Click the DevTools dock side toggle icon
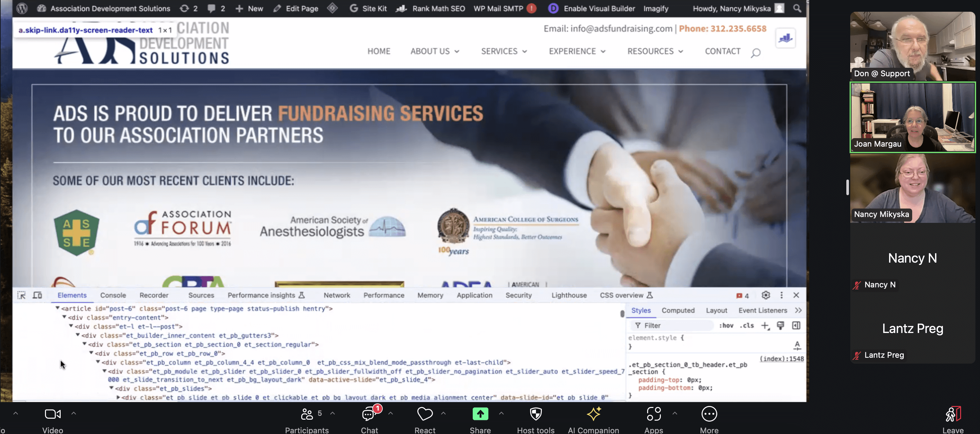This screenshot has width=980, height=434. point(781,295)
